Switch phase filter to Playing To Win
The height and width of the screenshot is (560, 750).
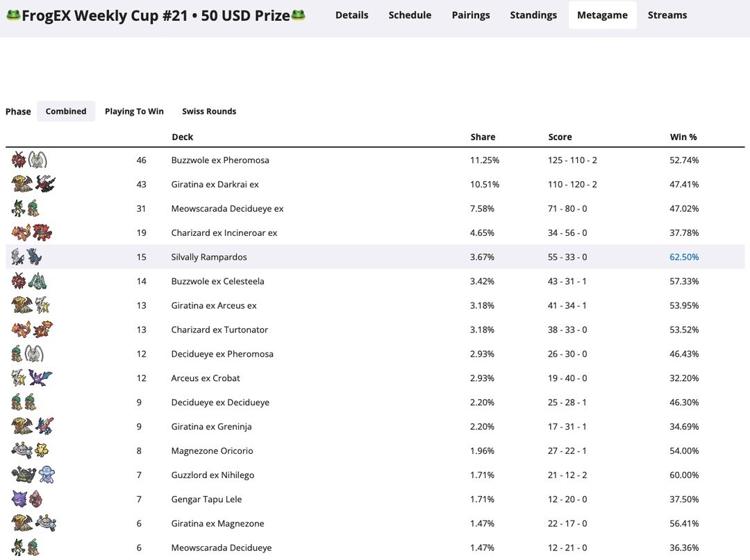click(x=134, y=111)
